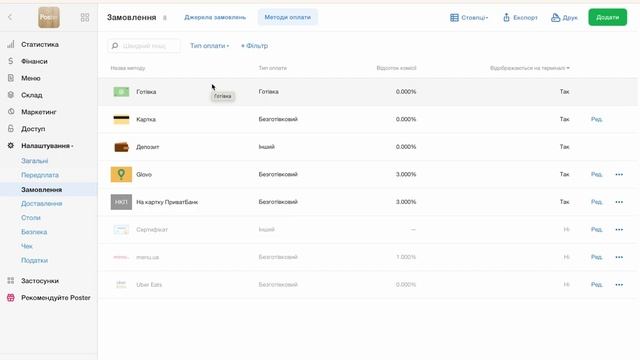Open the Стовпці columns dropdown
Viewport: 640px width, 360px height.
point(469,18)
